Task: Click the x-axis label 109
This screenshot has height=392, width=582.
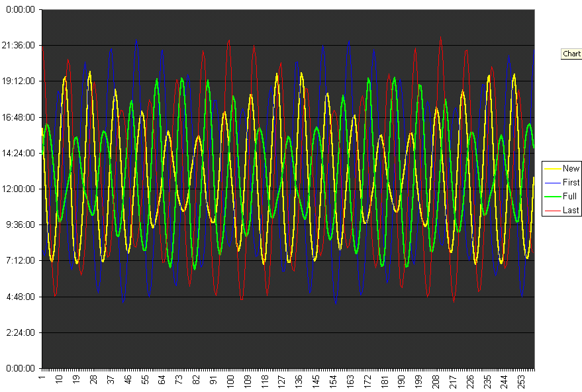Action: coord(247,381)
